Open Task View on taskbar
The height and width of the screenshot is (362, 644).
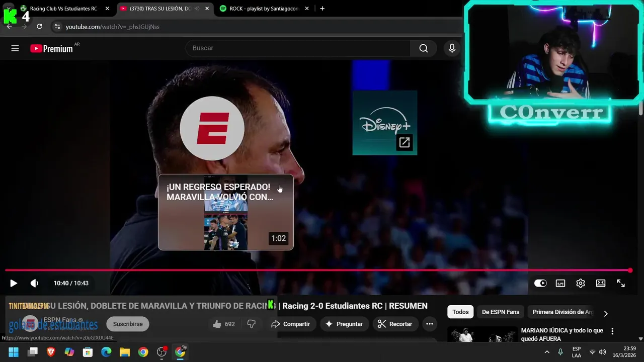coord(33,352)
